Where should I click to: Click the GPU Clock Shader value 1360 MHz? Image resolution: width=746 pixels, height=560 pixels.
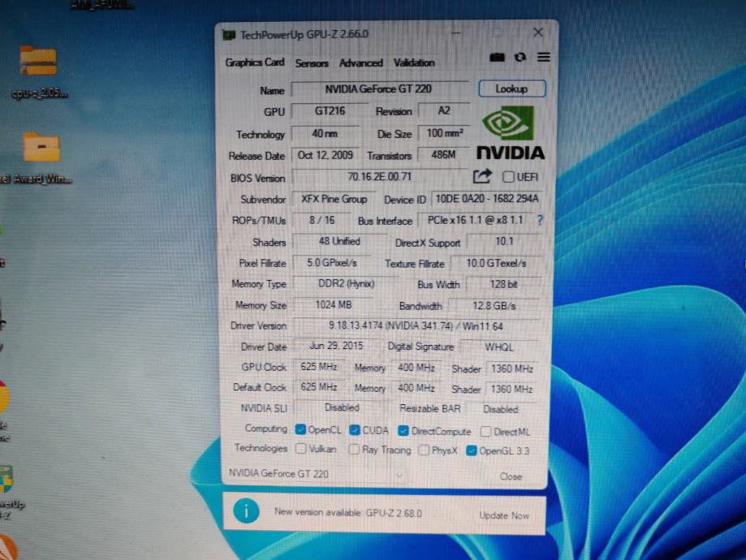511,368
